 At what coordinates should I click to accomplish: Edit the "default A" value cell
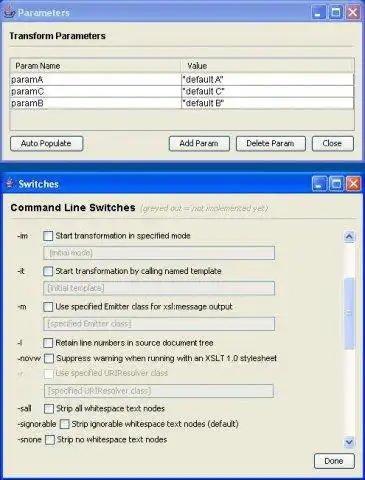coord(267,80)
